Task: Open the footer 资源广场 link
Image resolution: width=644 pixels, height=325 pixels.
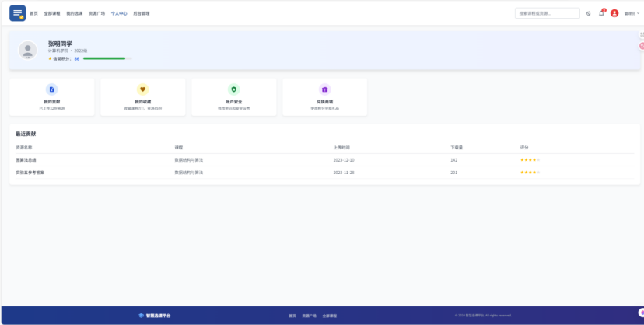Action: (310, 316)
